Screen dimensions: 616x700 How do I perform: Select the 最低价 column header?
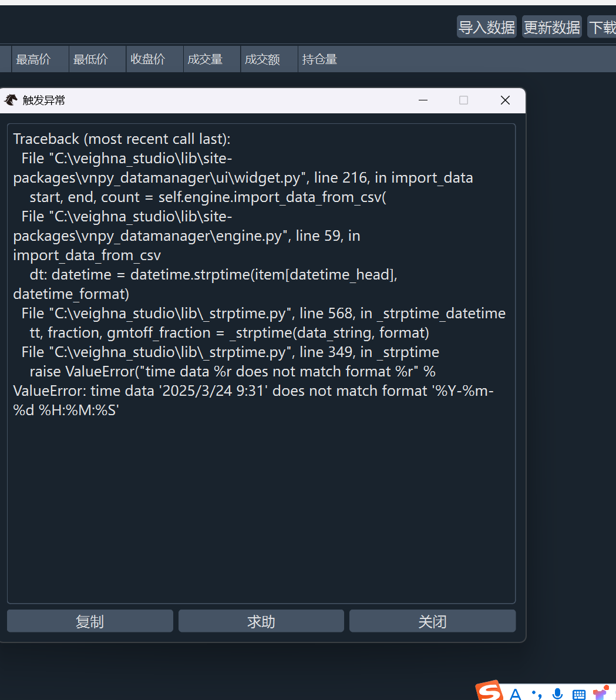point(97,59)
